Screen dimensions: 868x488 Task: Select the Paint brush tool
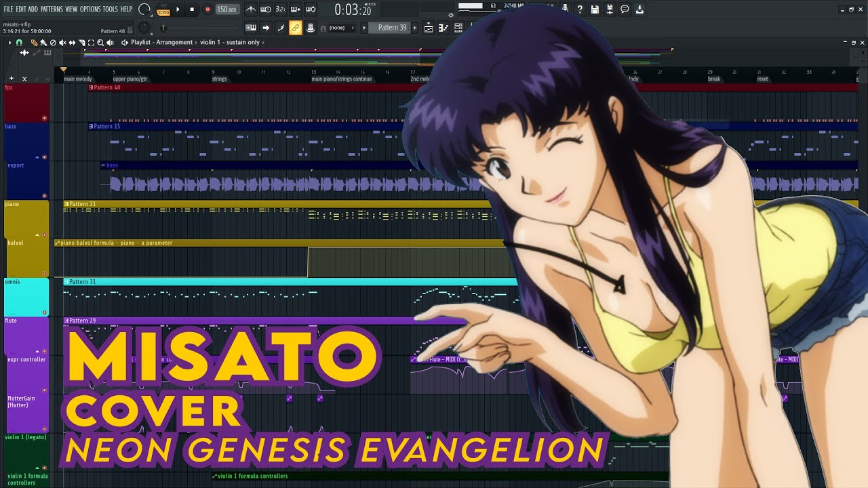point(43,42)
